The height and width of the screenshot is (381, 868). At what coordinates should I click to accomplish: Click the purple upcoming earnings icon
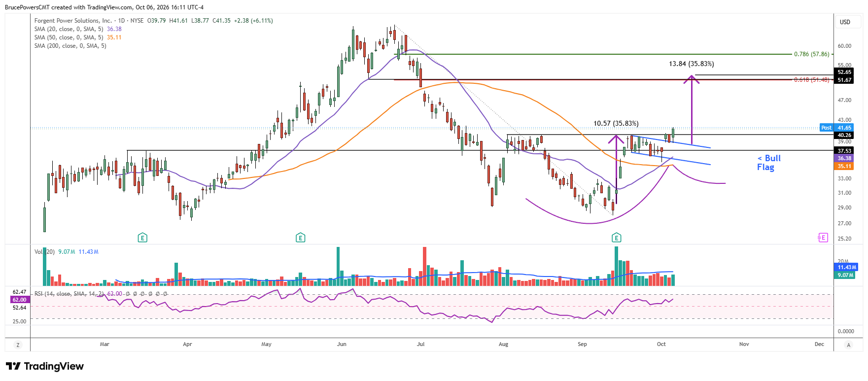[822, 238]
